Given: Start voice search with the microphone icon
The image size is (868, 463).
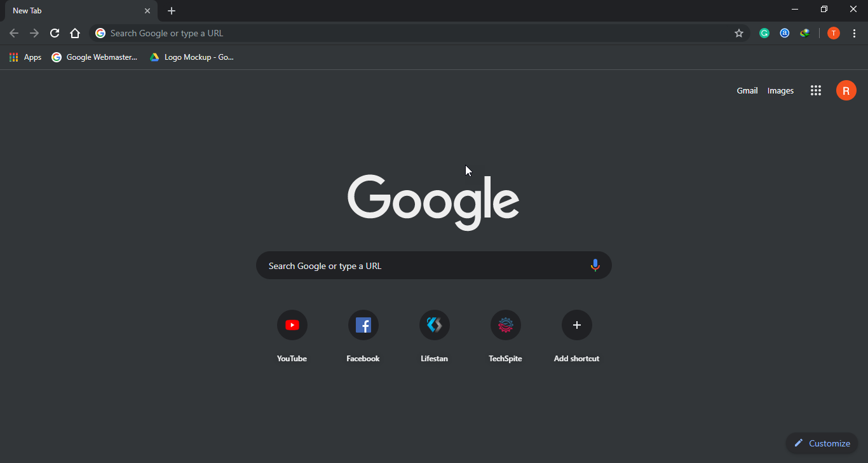Looking at the screenshot, I should (595, 265).
